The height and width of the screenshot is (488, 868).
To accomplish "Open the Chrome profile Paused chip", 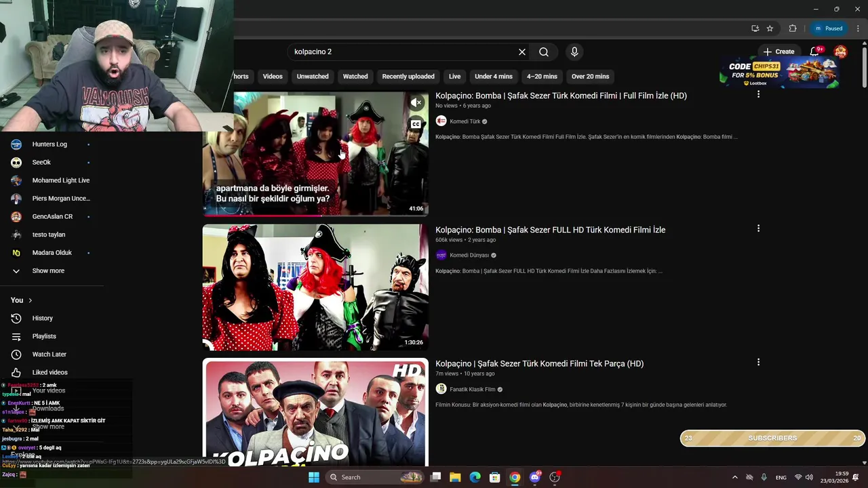I will (x=829, y=28).
